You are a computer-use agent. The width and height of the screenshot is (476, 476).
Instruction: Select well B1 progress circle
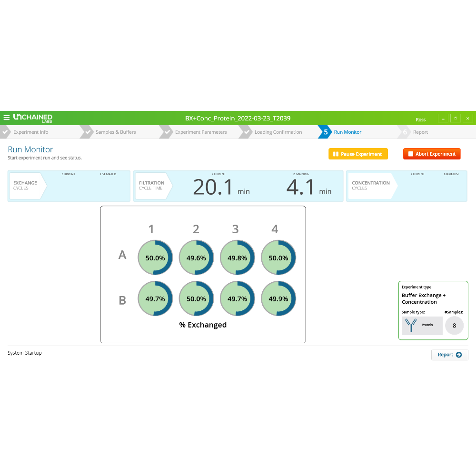tap(155, 299)
